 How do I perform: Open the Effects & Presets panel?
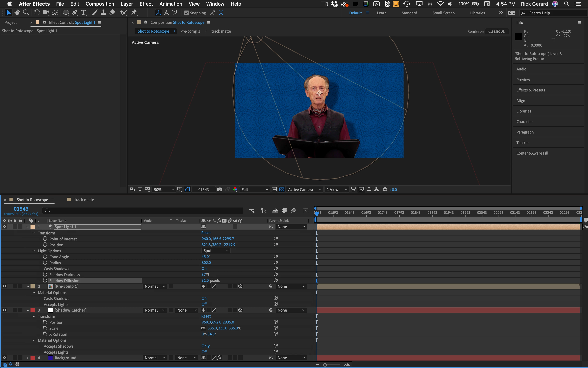click(530, 90)
